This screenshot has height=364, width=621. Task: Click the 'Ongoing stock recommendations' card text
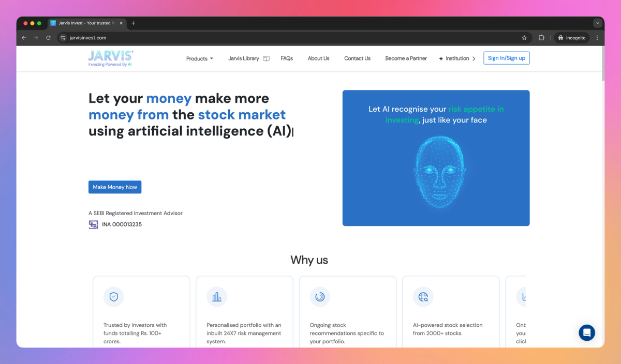pos(347,333)
